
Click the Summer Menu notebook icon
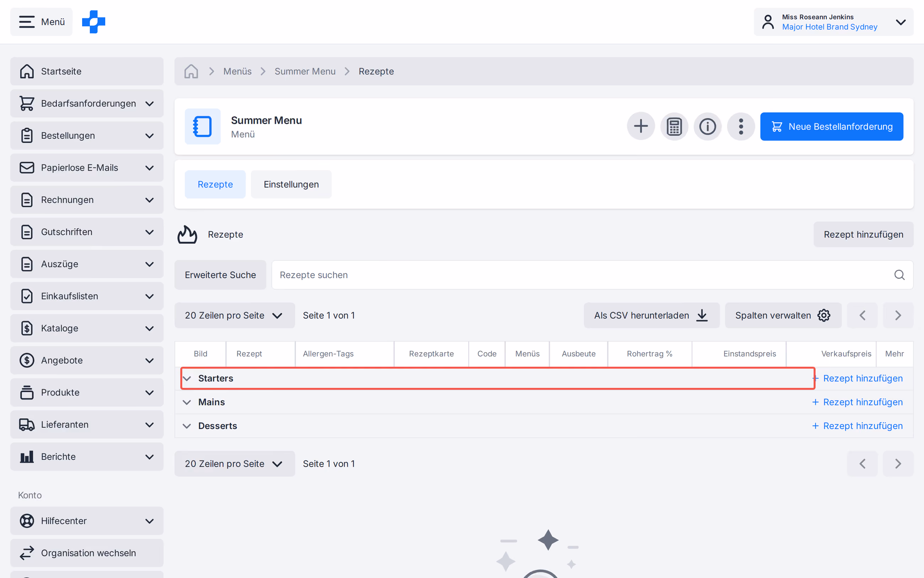202,126
